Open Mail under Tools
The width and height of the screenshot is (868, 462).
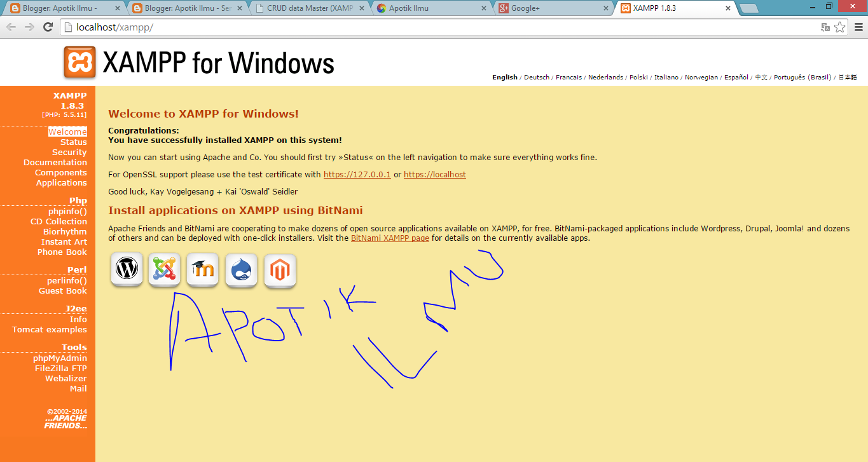78,388
